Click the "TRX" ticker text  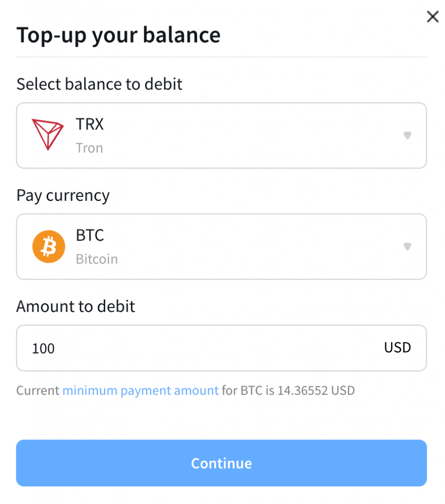[89, 124]
